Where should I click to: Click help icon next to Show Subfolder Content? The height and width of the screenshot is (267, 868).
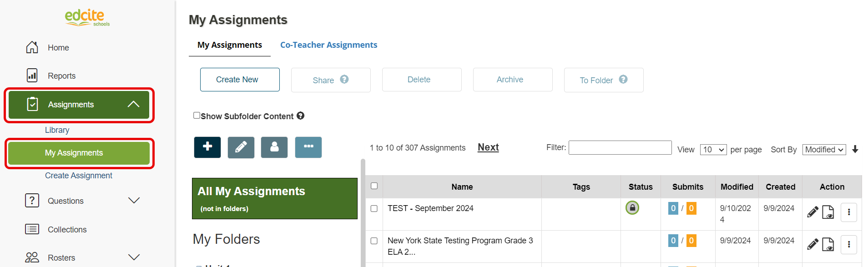[x=301, y=116]
